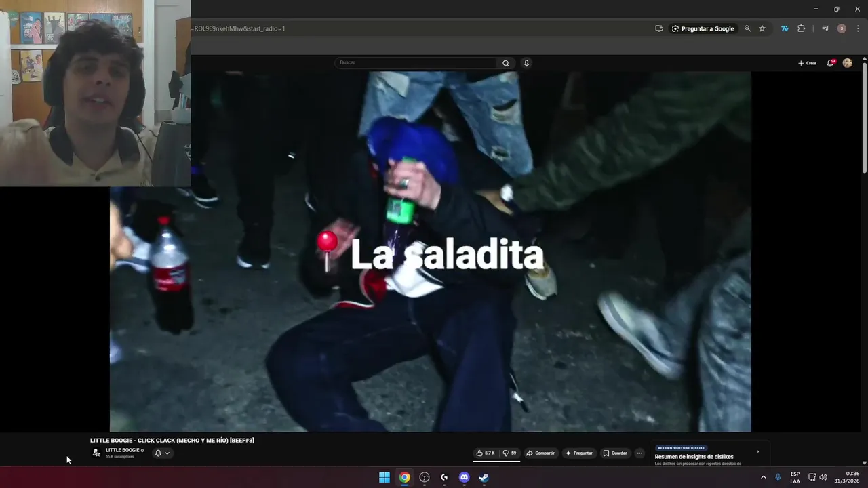
Task: Start voice search with the microphone icon
Action: pos(526,63)
